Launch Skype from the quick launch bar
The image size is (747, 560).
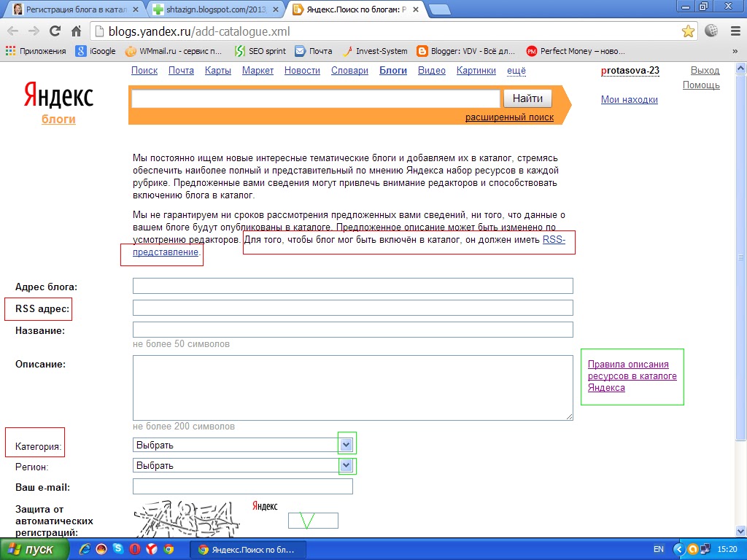pos(117,549)
